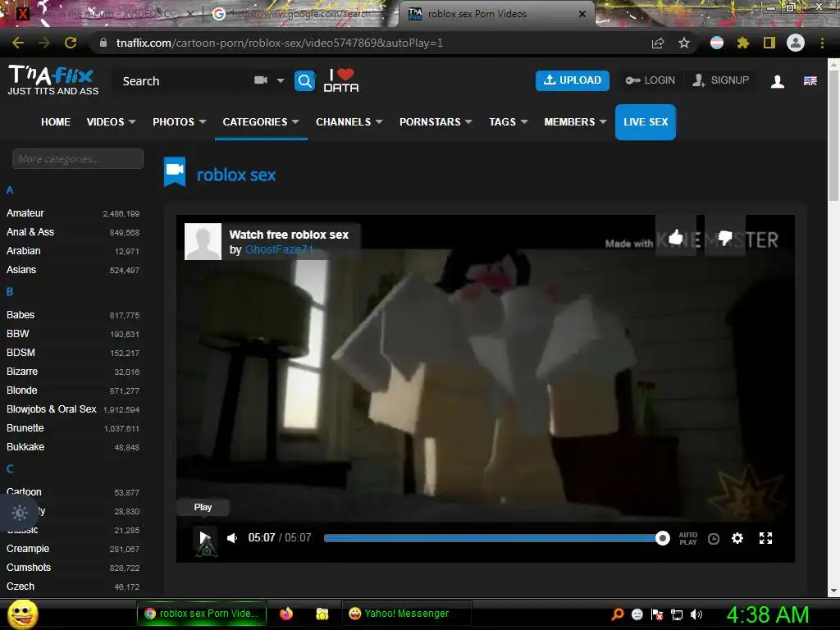Open the Arabian category link
The width and height of the screenshot is (840, 630).
pyautogui.click(x=24, y=251)
